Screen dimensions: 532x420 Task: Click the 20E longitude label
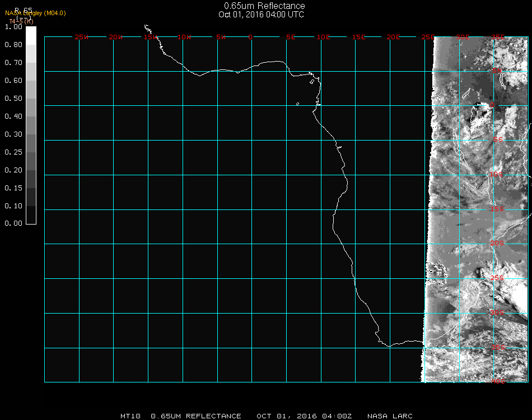pos(393,38)
